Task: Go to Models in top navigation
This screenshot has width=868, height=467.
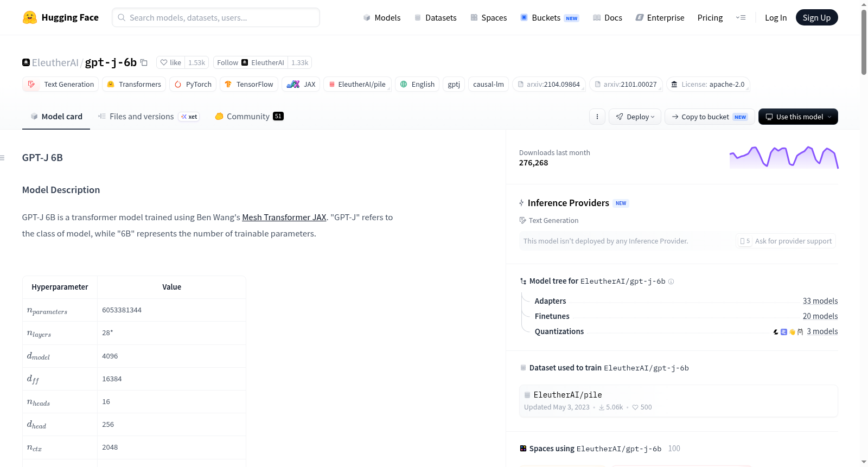Action: (382, 17)
